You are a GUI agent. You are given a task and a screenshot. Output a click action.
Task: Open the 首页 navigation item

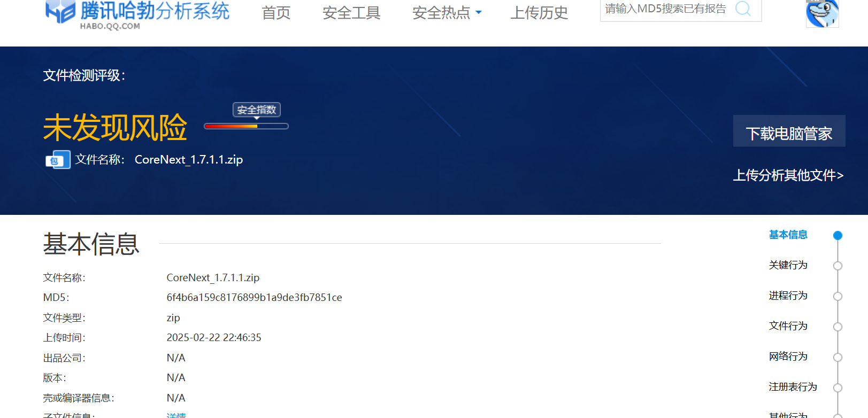click(x=276, y=13)
